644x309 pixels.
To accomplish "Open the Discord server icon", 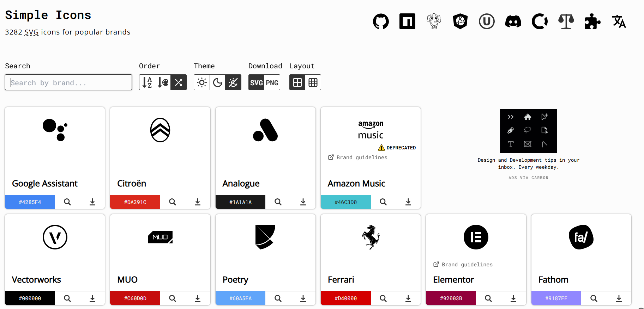I will (513, 21).
